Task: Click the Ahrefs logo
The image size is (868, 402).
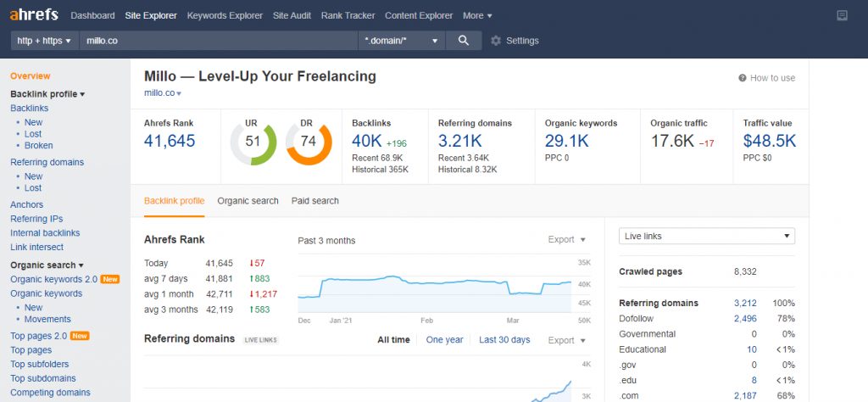Action: click(34, 15)
